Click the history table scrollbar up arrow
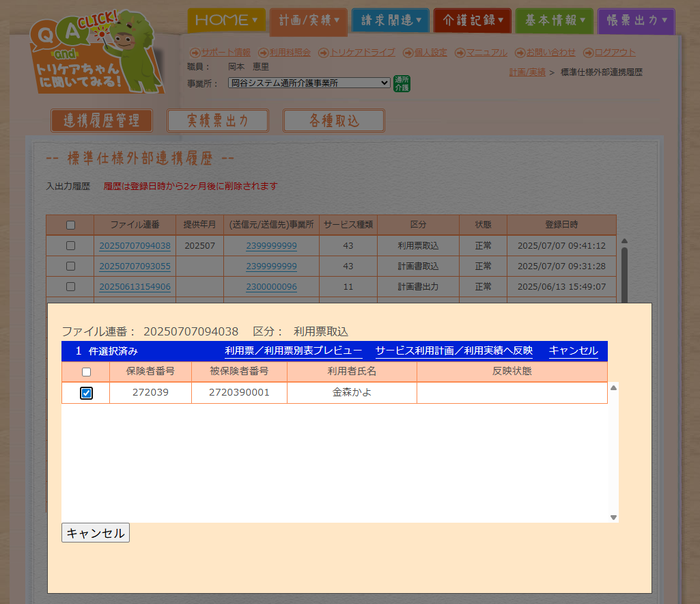 point(625,241)
